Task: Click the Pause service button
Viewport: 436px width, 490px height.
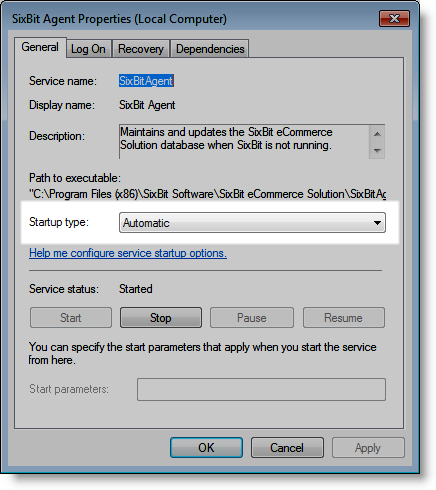Action: (252, 318)
